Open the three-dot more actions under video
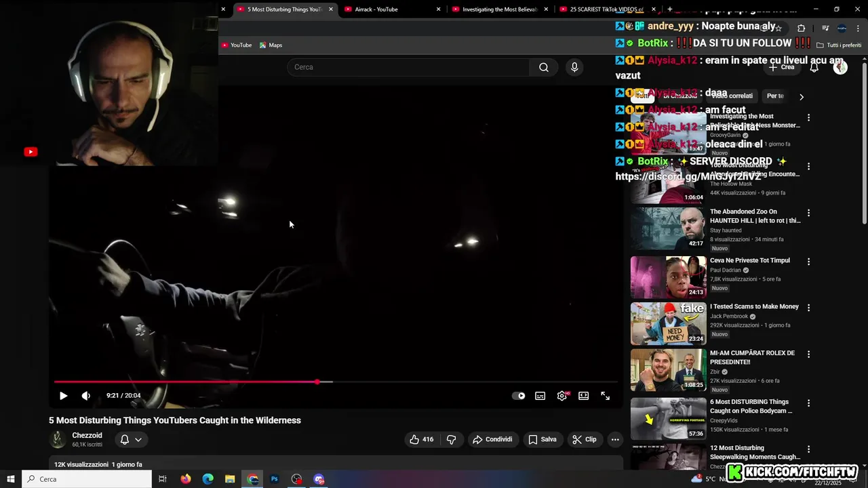The image size is (868, 488). pos(615,439)
